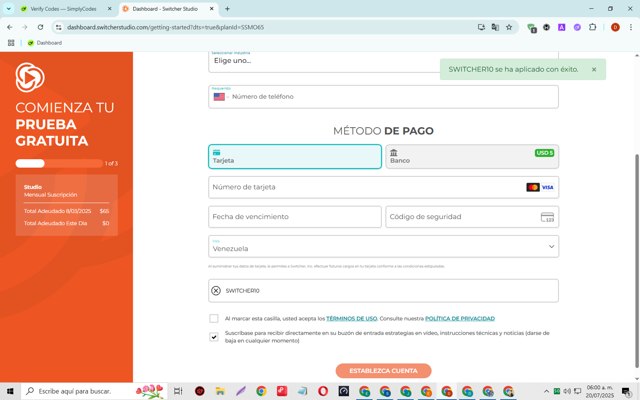This screenshot has height=400, width=640.
Task: Click the site information icon in address bar
Action: pyautogui.click(x=59, y=27)
